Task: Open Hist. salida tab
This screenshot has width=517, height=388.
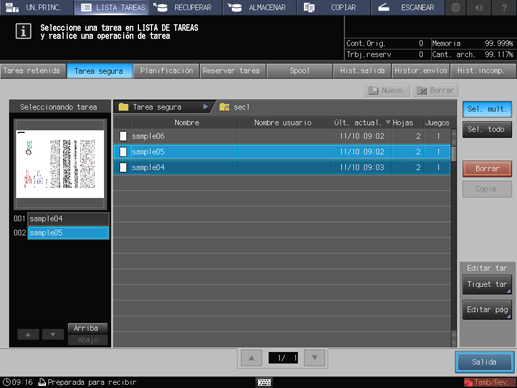Action: click(x=362, y=71)
